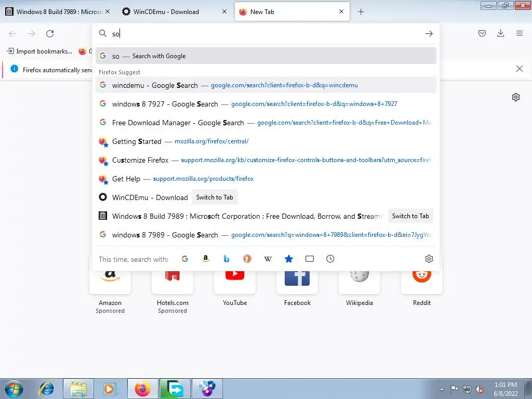Open the Downloads toolbar icon
The width and height of the screenshot is (532, 399).
[x=500, y=33]
